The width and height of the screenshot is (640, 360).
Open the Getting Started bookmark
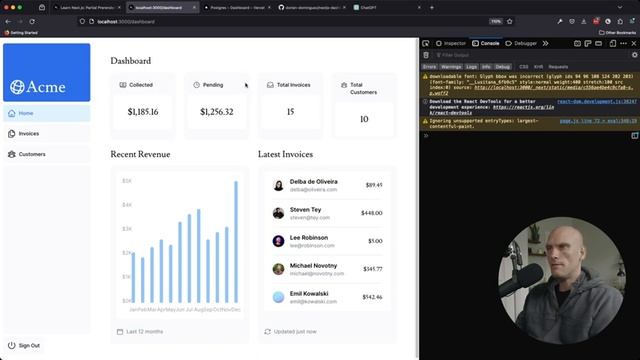21,33
